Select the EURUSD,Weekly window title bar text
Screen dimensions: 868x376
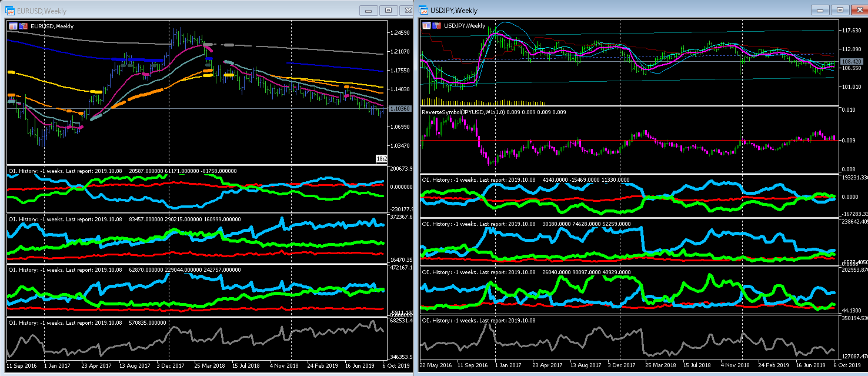click(42, 11)
